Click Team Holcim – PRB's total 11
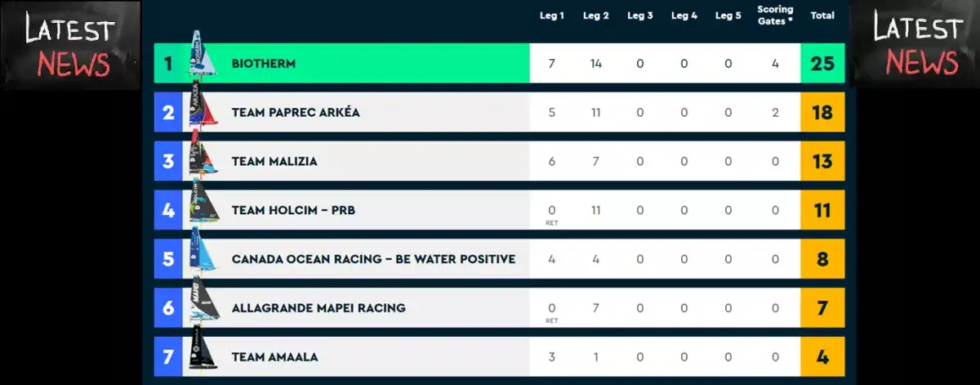The width and height of the screenshot is (980, 385). pyautogui.click(x=822, y=211)
